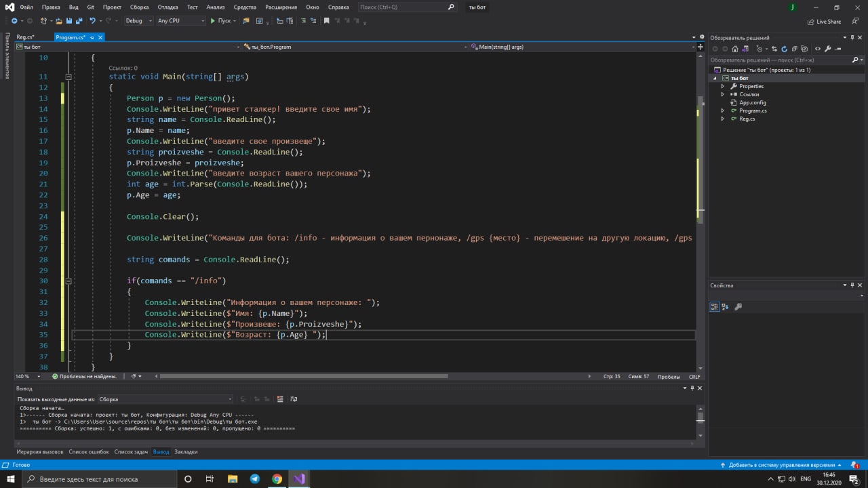Open Telegram from the taskbar

point(254,479)
